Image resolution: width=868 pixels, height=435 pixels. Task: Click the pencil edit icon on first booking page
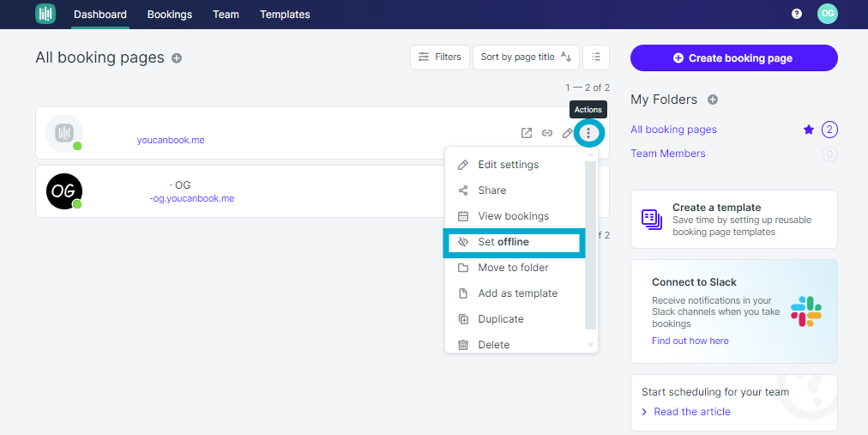point(567,133)
